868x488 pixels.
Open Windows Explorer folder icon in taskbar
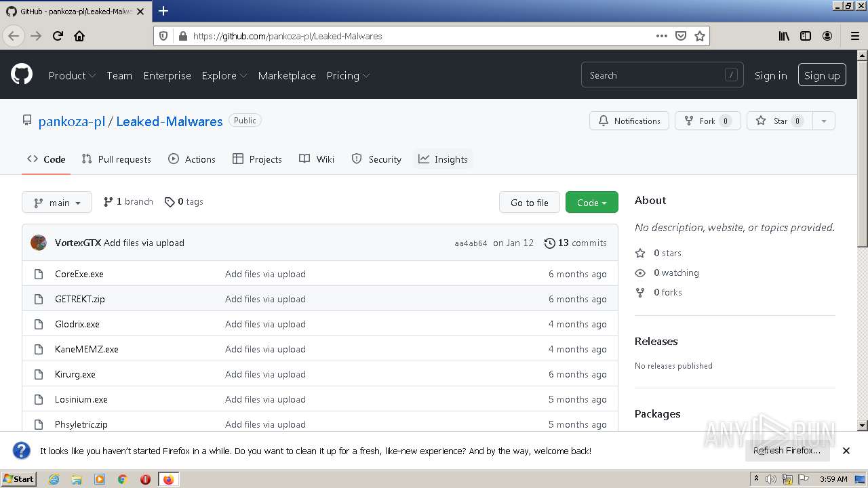77,479
